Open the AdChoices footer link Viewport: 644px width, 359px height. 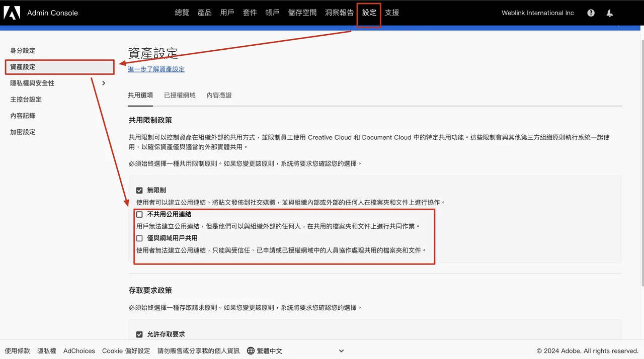click(x=79, y=351)
